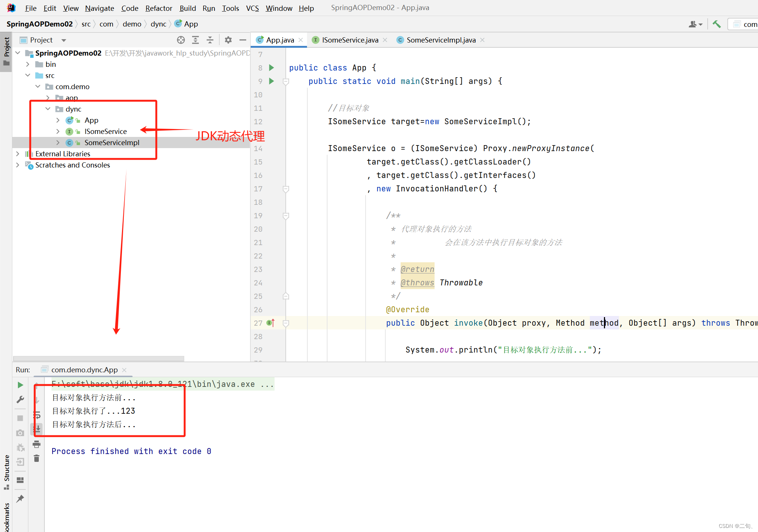Click Collapse All icon in Project panel
758x532 pixels.
click(210, 40)
